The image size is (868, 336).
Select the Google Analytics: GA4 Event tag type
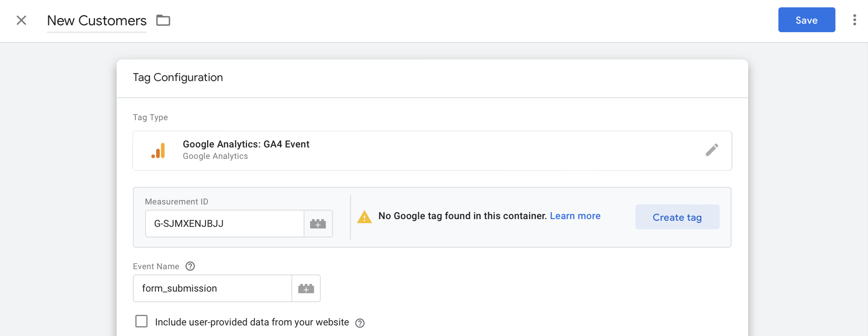432,151
